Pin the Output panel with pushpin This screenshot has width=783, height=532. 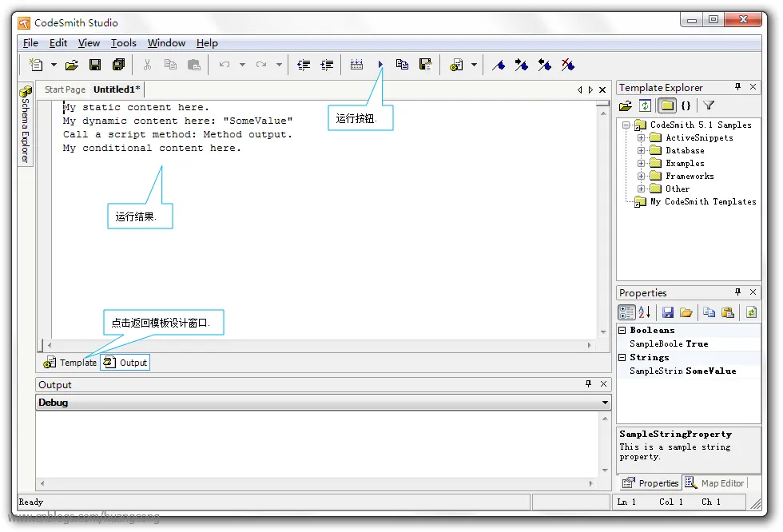click(589, 384)
